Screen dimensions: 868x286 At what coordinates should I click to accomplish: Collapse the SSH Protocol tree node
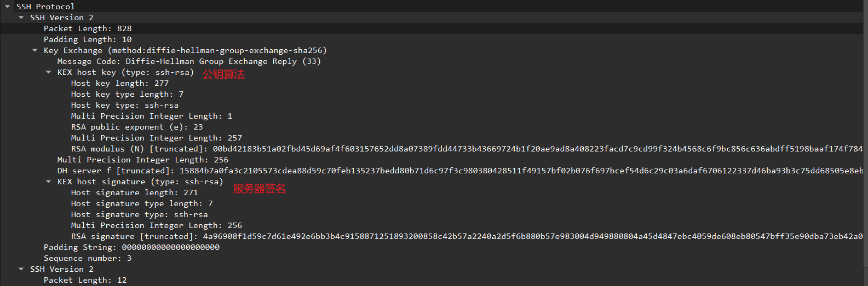coord(8,7)
